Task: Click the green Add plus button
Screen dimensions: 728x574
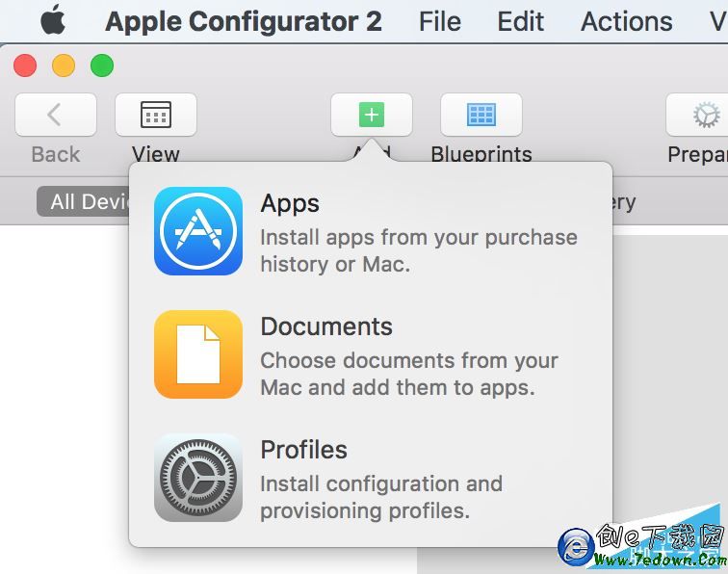Action: (x=371, y=115)
